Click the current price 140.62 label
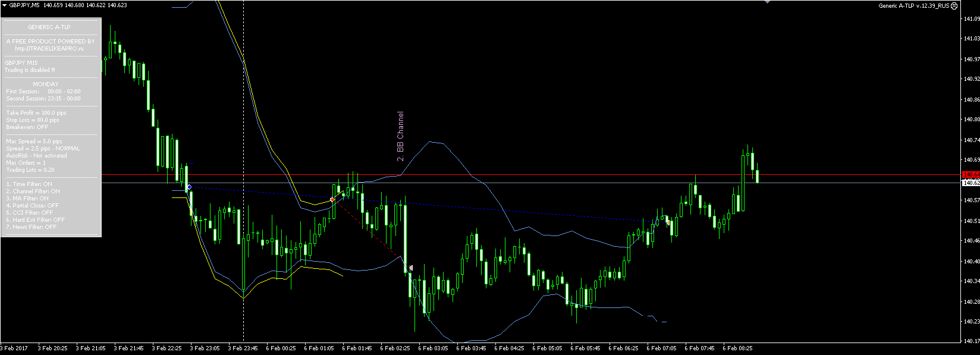The height and width of the screenshot is (355, 980). tap(970, 183)
